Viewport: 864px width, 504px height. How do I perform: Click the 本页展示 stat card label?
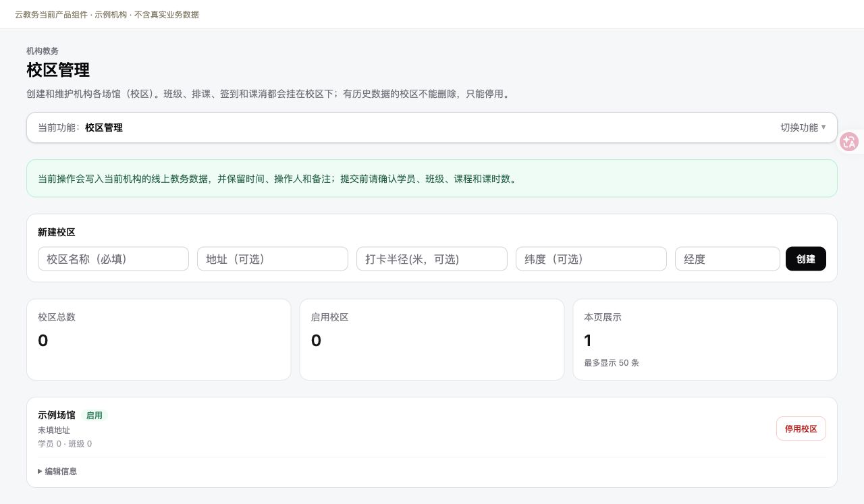603,317
